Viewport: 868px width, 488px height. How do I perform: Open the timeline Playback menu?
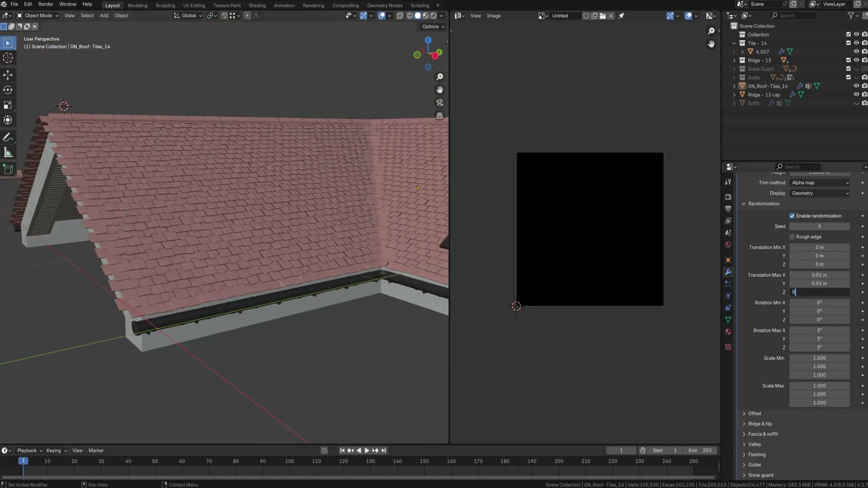click(30, 450)
